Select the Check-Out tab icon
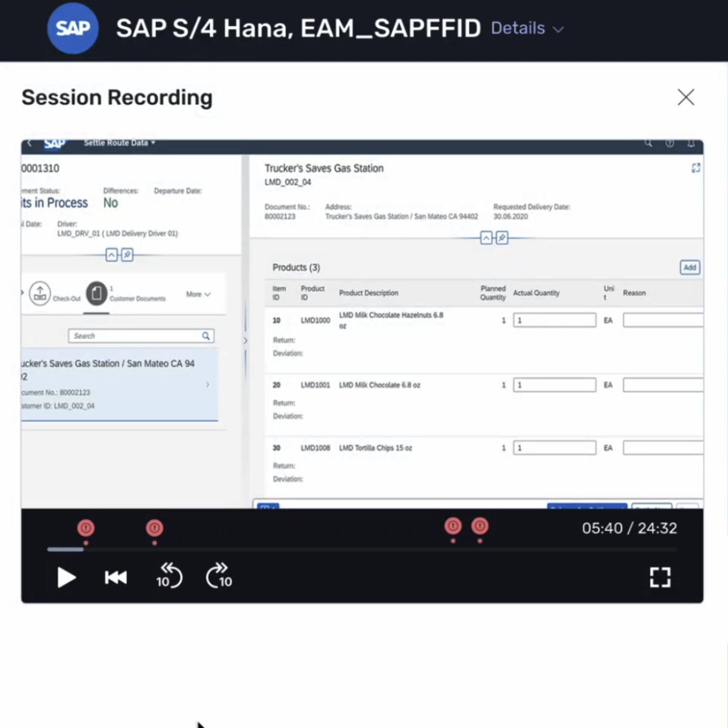Screen dimensions: 728x728 pos(40,293)
